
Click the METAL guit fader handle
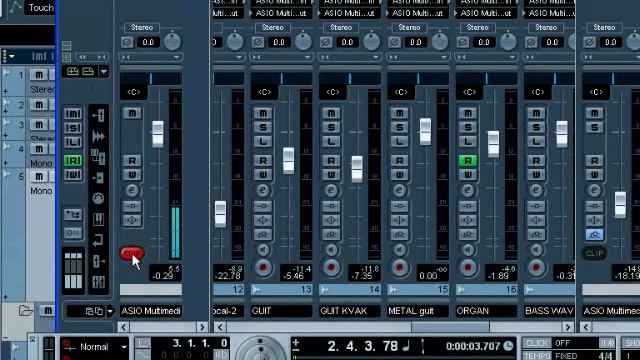pyautogui.click(x=425, y=131)
